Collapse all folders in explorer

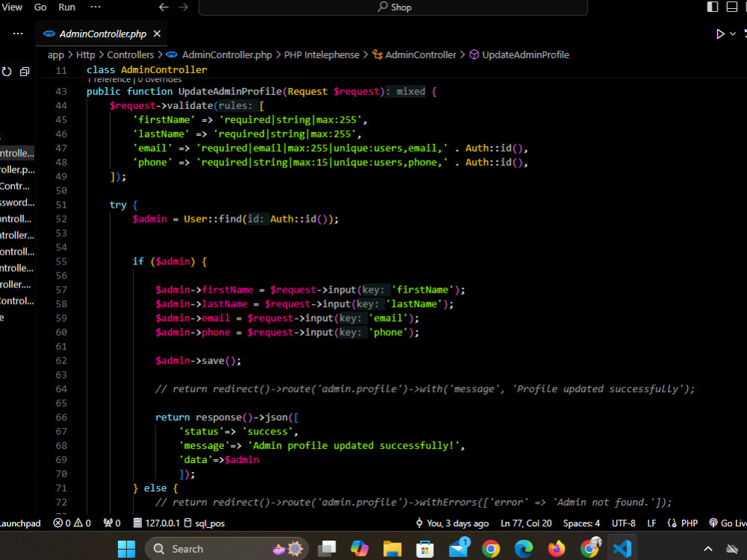[25, 72]
